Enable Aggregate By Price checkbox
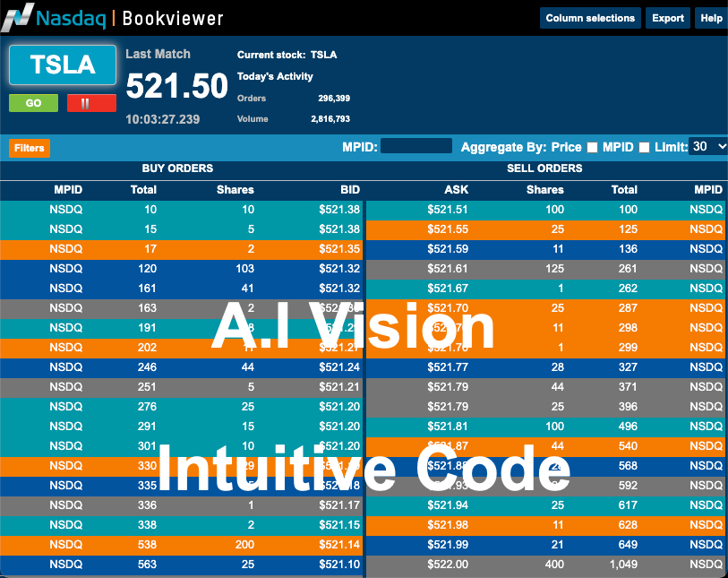This screenshot has height=578, width=728. (x=592, y=147)
